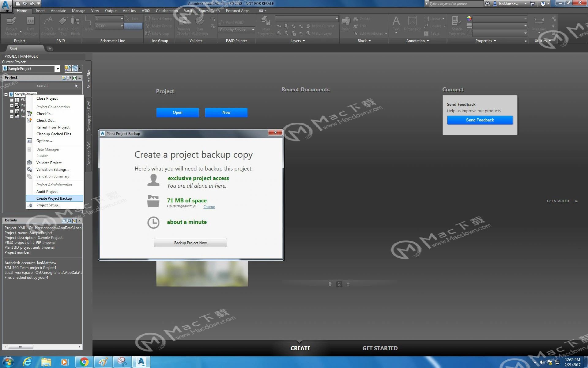Screen dimensions: 588x368
Task: Collapse the Details panel
Action: (x=80, y=221)
